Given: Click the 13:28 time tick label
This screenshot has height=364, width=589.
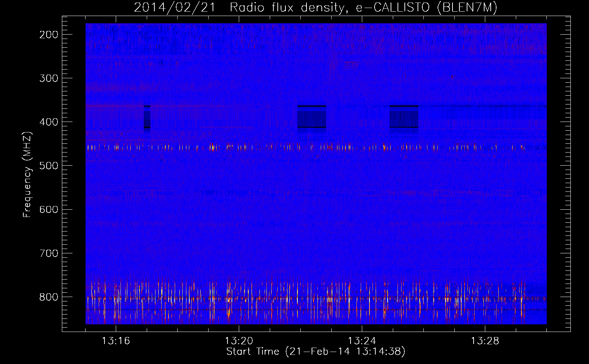Looking at the screenshot, I should click(x=485, y=341).
